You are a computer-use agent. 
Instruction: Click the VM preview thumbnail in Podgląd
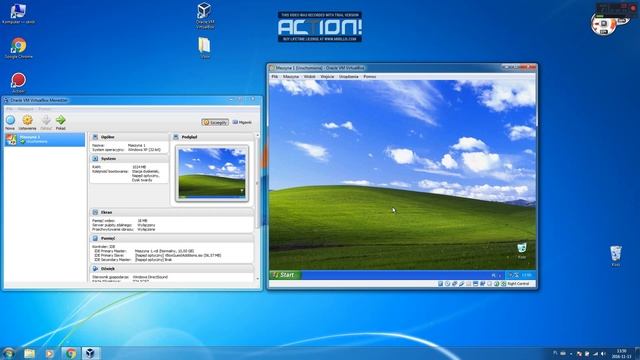click(212, 173)
